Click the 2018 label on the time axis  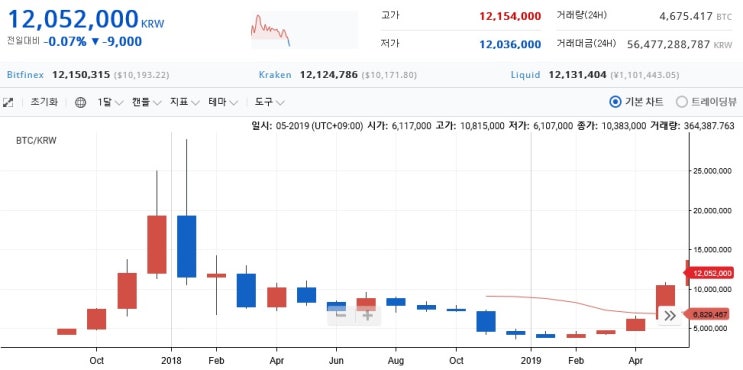pyautogui.click(x=171, y=361)
